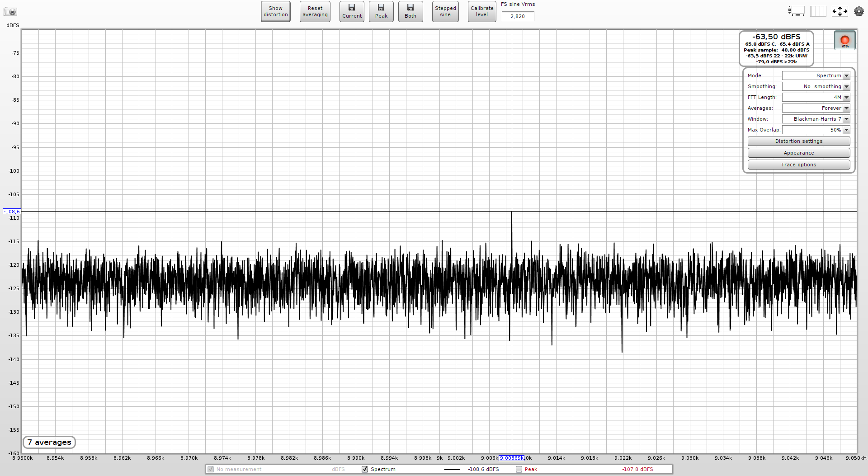Click the Spectrum value -108,6 dBFS
The width and height of the screenshot is (868, 476).
click(483, 469)
